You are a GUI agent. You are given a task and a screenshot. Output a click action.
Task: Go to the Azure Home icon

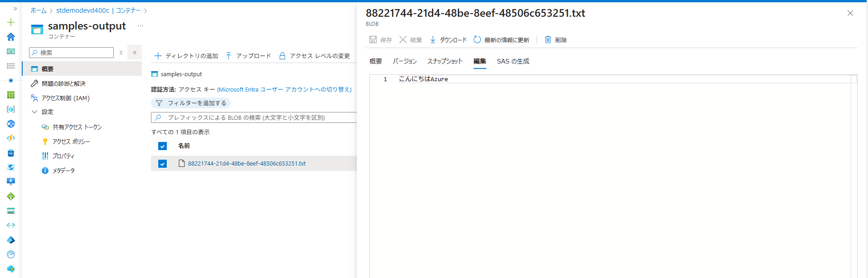click(11, 37)
